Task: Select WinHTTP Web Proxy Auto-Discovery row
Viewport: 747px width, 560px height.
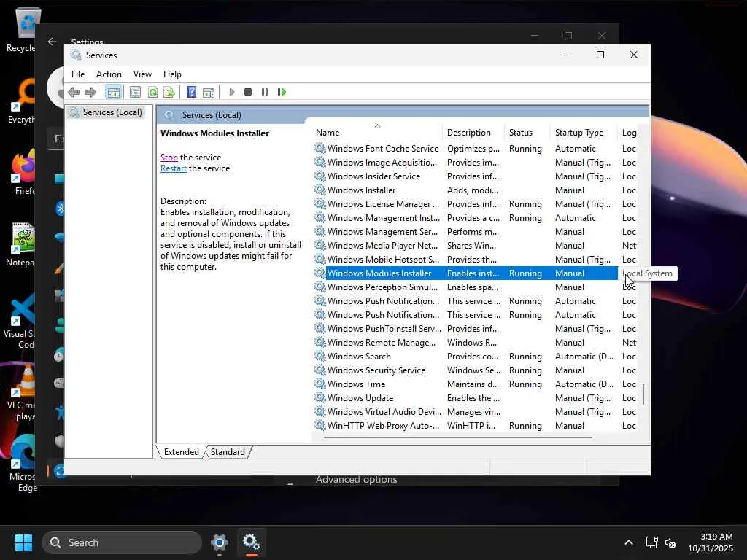Action: point(475,426)
